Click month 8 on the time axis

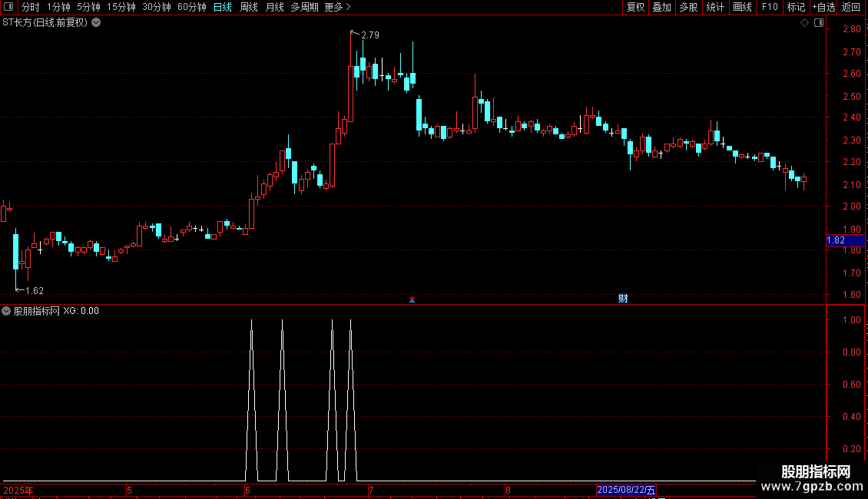click(508, 490)
